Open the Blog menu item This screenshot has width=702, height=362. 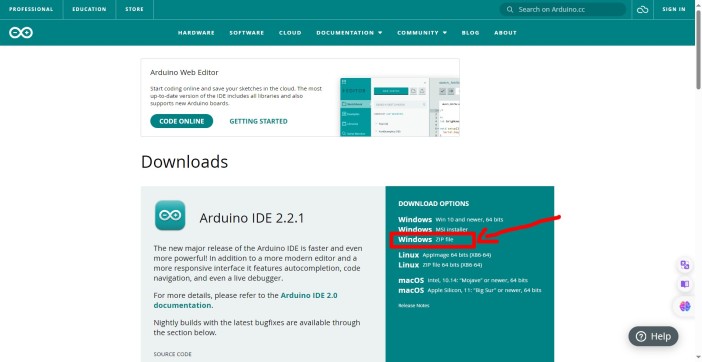tap(471, 33)
